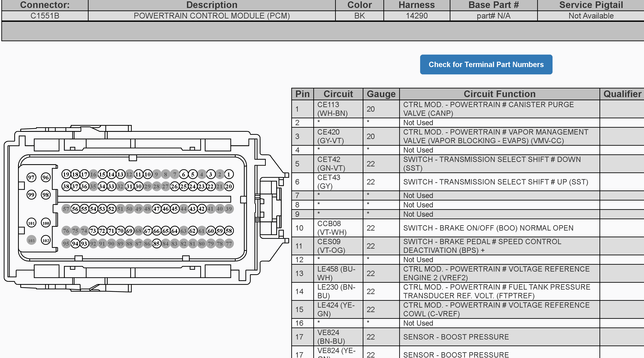The height and width of the screenshot is (358, 644).
Task: Select pin 1 circle in connector diagram
Action: coord(229,174)
